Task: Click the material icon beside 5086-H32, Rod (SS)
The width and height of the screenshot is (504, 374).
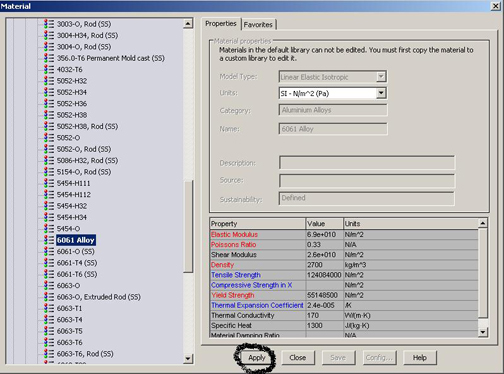Action: point(49,160)
